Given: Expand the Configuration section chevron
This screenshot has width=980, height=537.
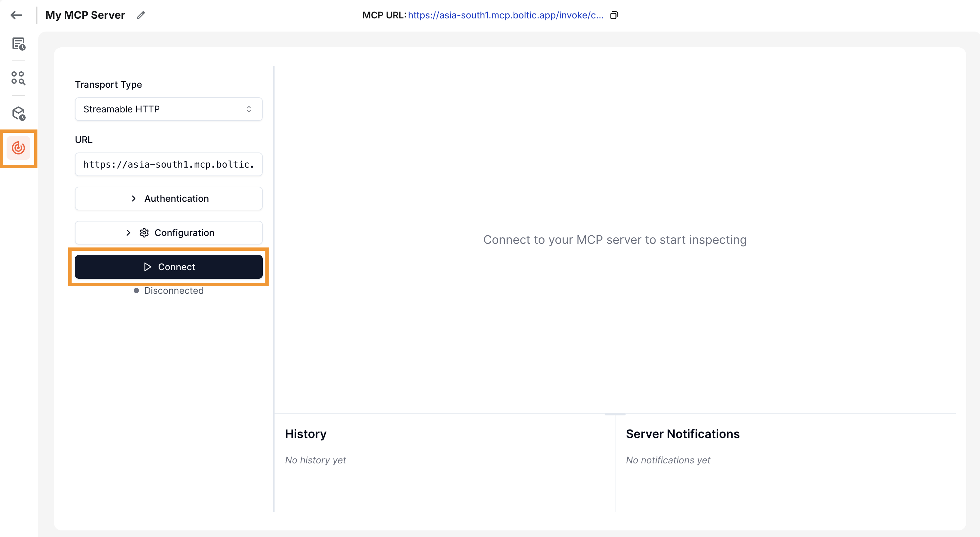Looking at the screenshot, I should 128,233.
